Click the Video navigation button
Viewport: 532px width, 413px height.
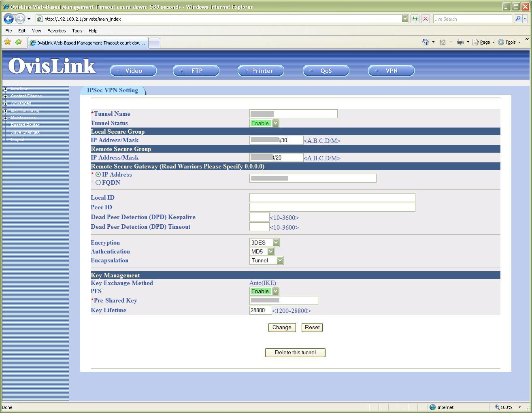[x=133, y=71]
